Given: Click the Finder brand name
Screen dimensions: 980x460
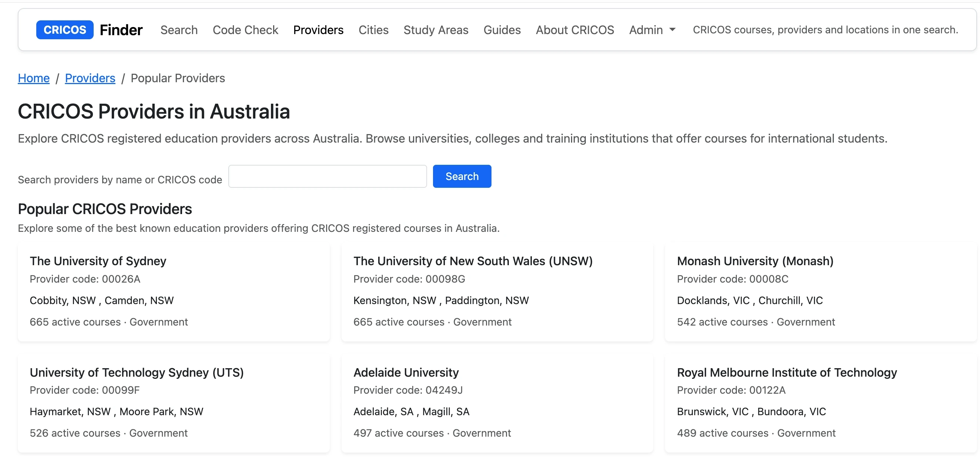Looking at the screenshot, I should pyautogui.click(x=121, y=30).
